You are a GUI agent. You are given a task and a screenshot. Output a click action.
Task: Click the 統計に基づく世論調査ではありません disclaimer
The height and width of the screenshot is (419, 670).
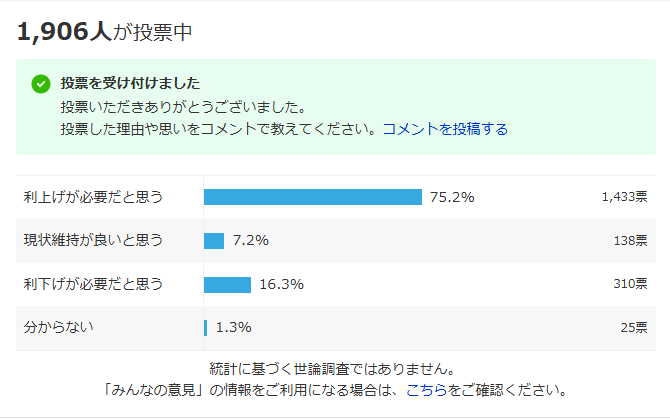[x=332, y=369]
